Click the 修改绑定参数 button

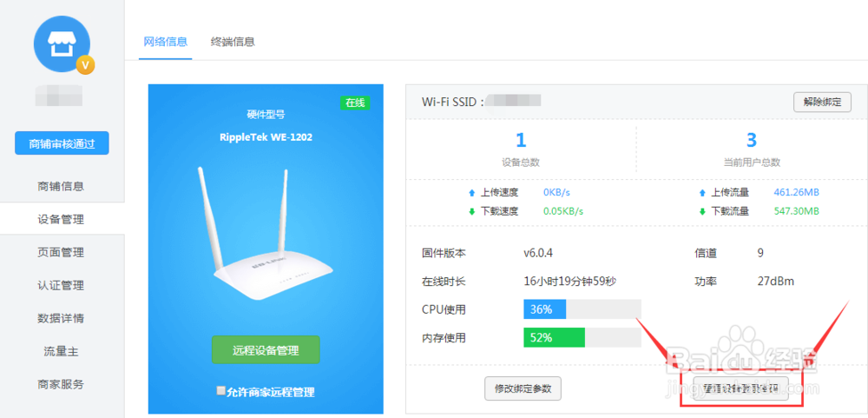point(523,388)
